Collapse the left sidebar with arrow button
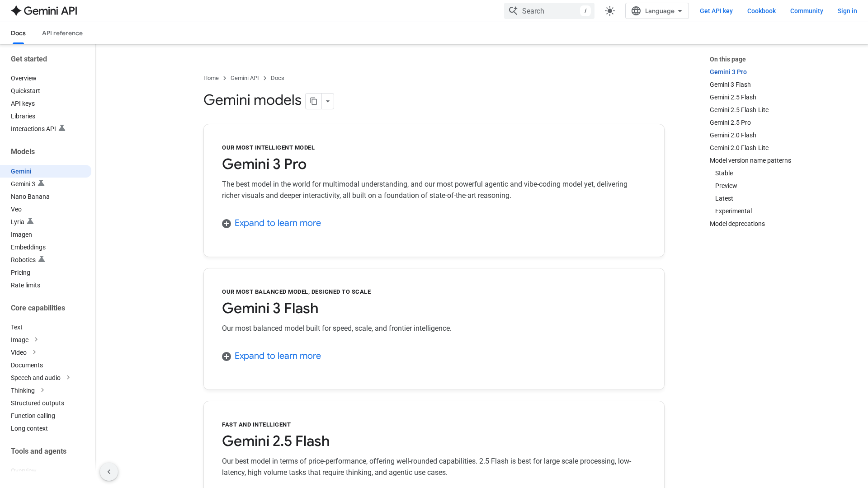Image resolution: width=868 pixels, height=488 pixels. [x=109, y=472]
